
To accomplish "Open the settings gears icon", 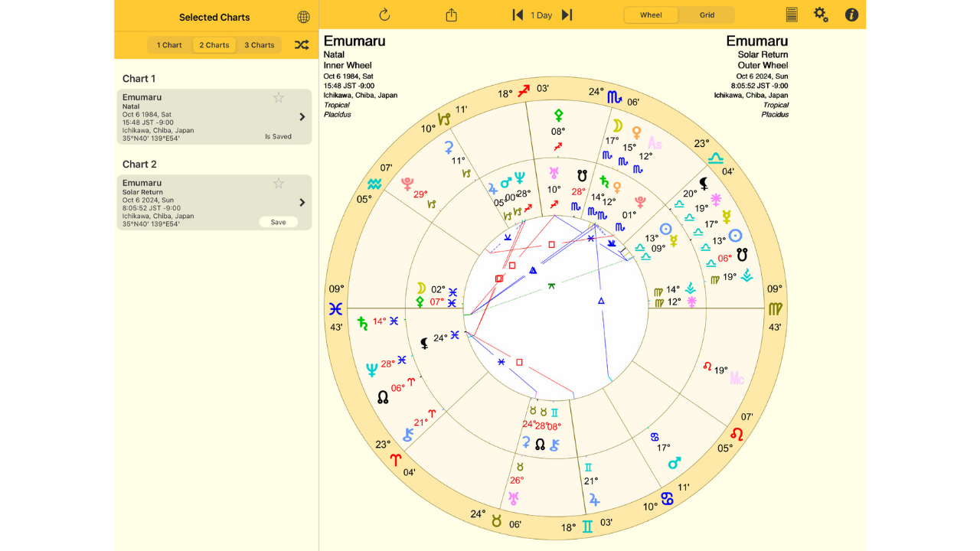I will (x=821, y=15).
